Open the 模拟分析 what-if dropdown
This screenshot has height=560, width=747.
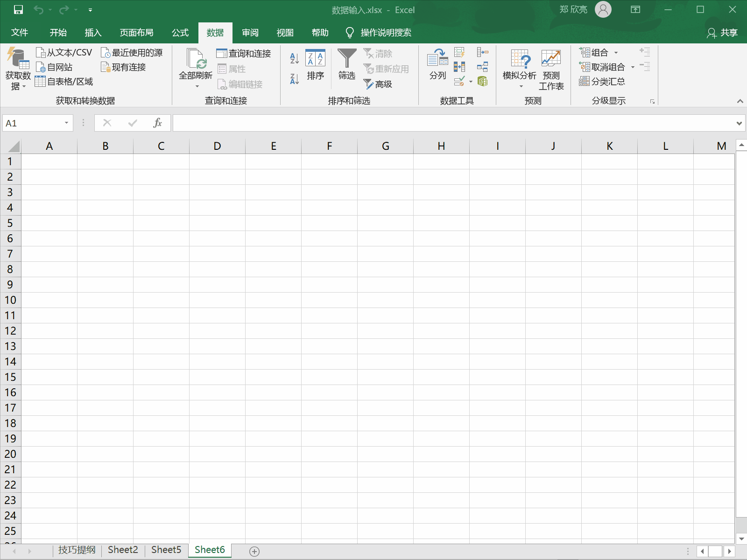(x=520, y=69)
